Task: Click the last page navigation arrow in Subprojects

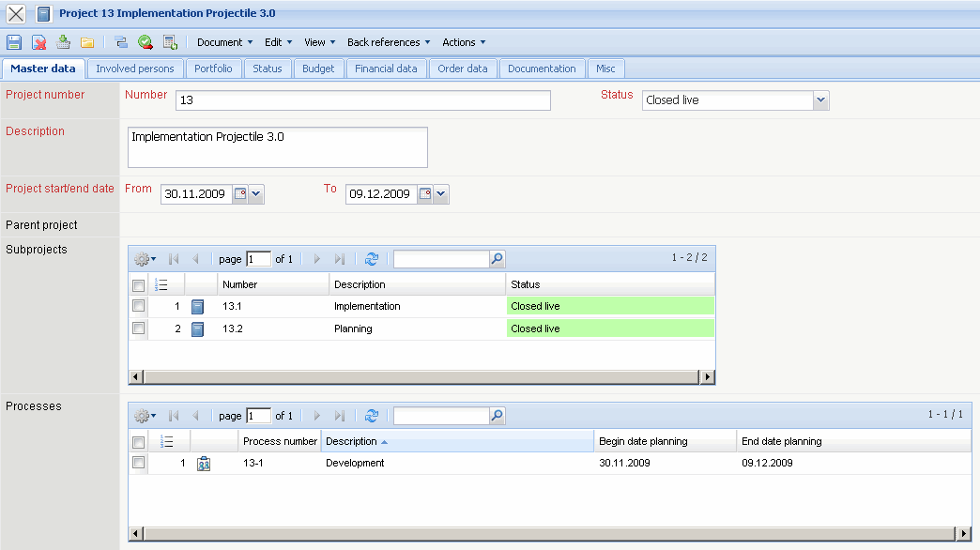Action: [x=340, y=258]
